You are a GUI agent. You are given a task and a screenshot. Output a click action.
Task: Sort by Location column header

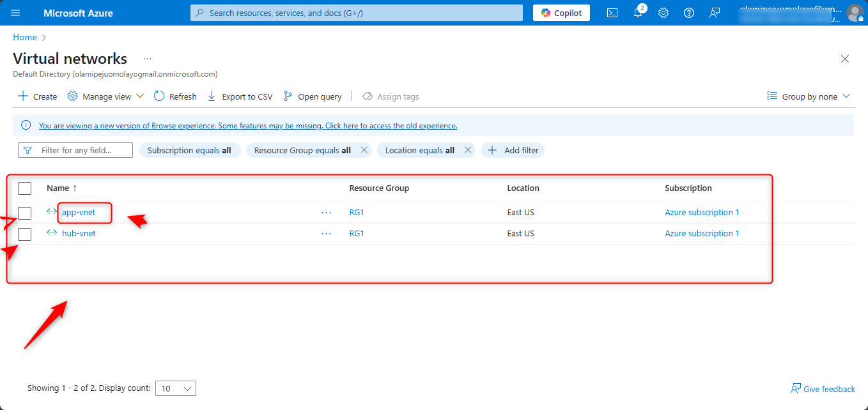click(x=523, y=188)
